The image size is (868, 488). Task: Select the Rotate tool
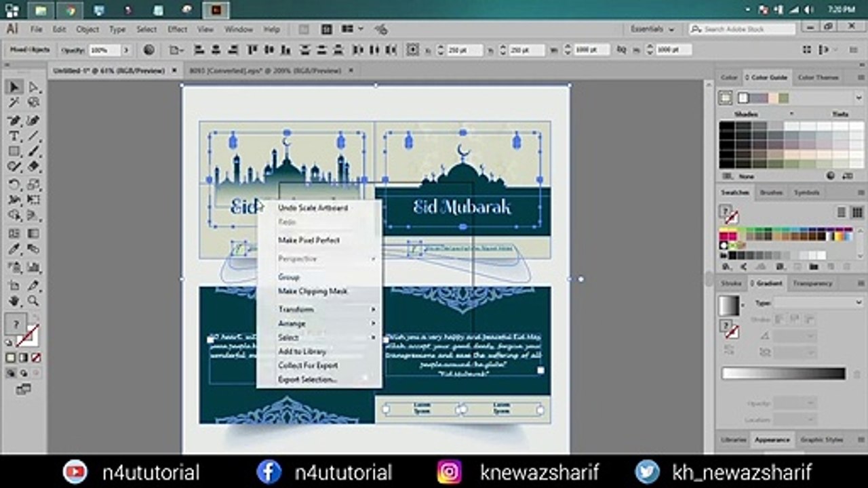point(14,184)
